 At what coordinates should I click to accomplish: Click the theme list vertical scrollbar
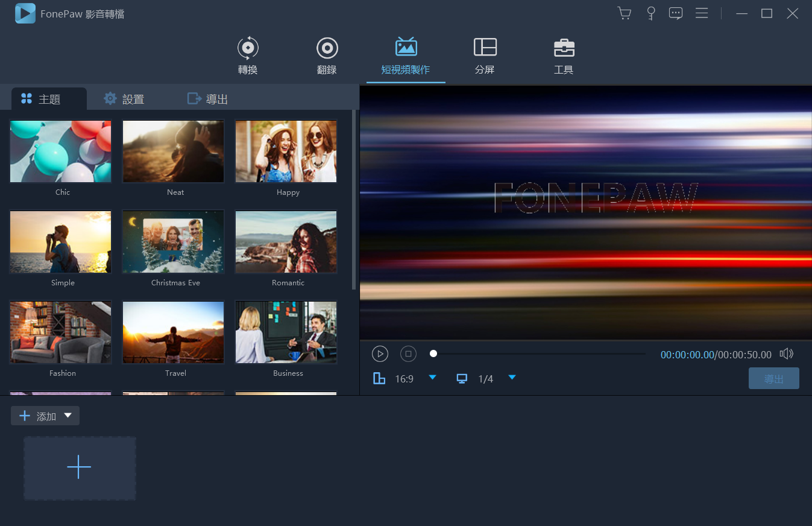(x=354, y=199)
